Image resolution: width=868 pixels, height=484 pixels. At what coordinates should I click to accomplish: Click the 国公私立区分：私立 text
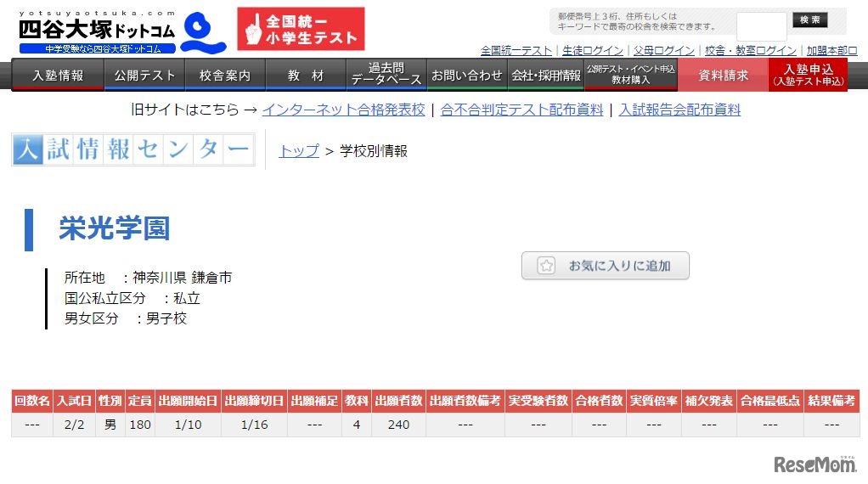point(132,298)
